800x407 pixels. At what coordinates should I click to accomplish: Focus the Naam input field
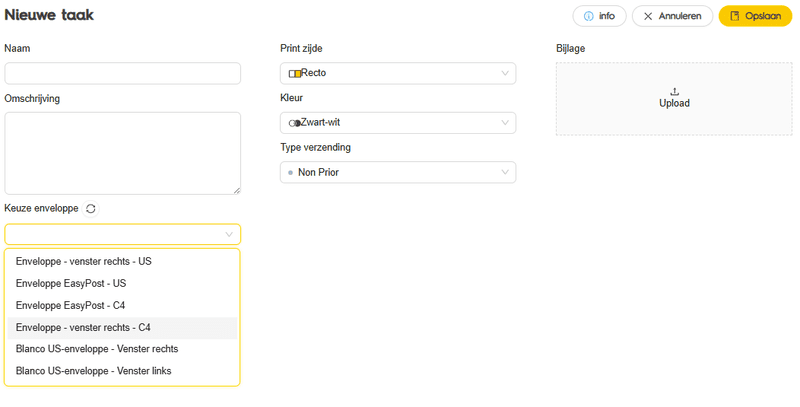(x=122, y=73)
